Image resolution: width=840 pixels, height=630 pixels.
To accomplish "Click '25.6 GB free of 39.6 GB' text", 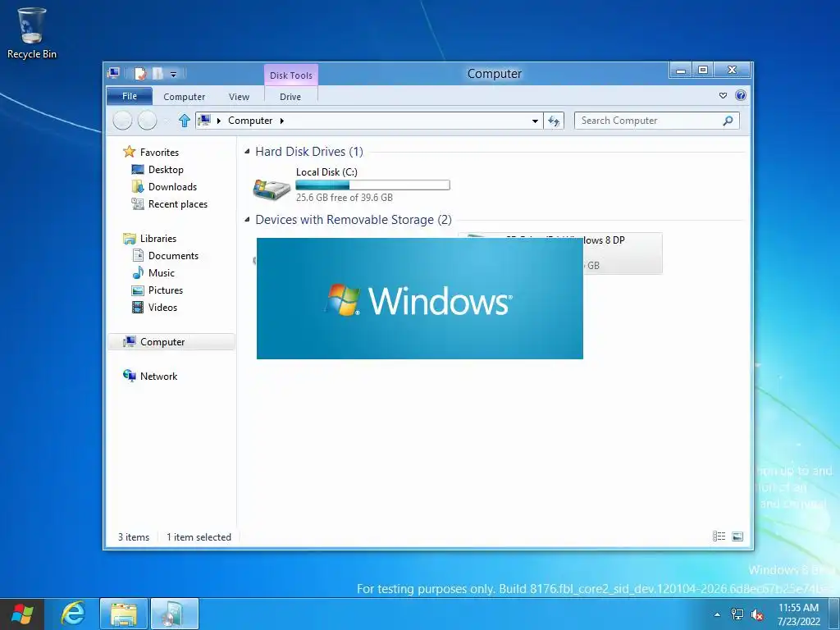I will click(x=345, y=198).
